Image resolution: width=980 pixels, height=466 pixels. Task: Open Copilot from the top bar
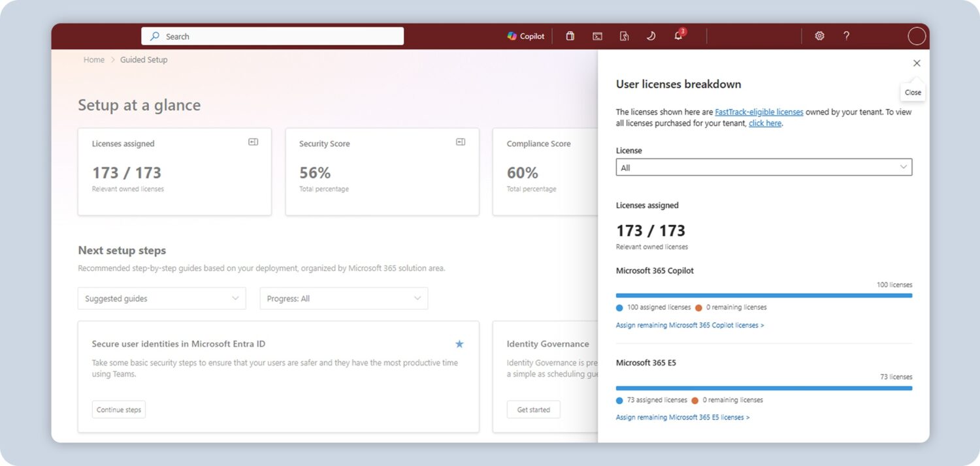(526, 37)
